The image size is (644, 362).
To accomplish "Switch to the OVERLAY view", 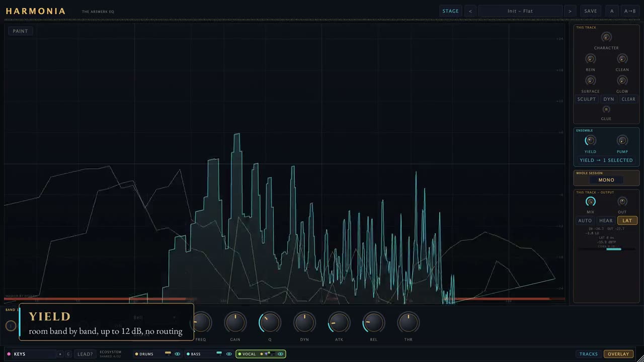I will (x=618, y=354).
